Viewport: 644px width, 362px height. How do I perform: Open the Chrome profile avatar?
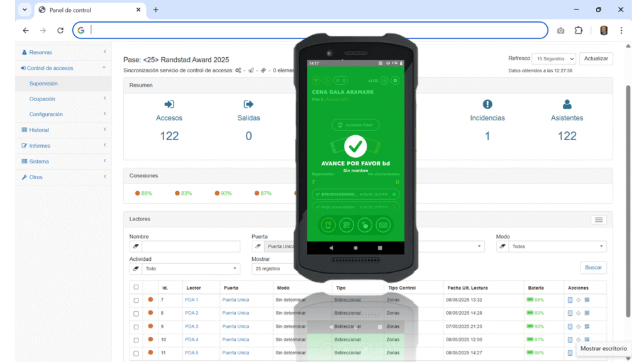604,30
